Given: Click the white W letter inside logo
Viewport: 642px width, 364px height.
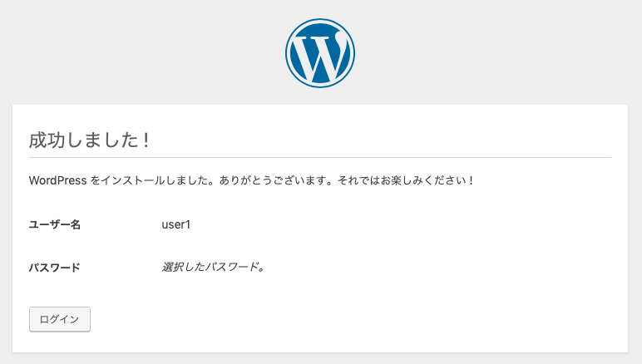Looking at the screenshot, I should [321, 56].
